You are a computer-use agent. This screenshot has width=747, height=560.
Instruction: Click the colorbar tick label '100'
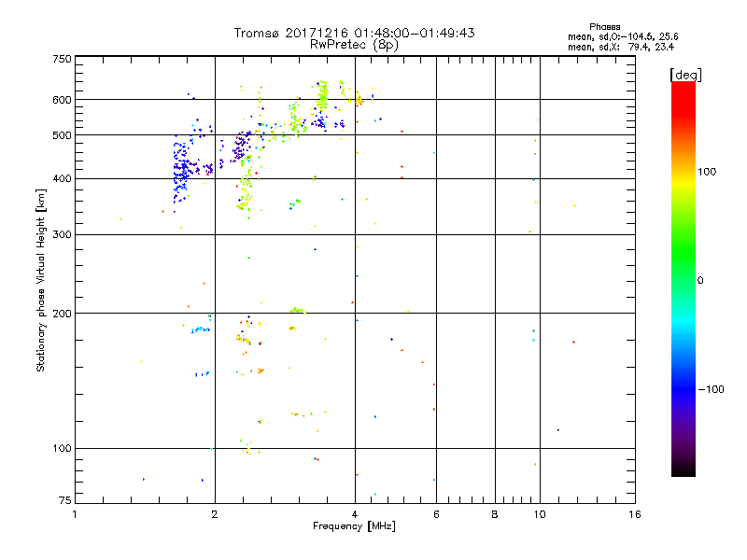(707, 172)
